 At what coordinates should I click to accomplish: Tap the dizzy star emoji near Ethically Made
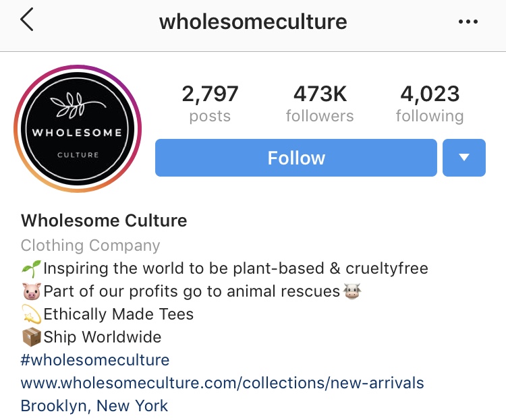[32, 314]
